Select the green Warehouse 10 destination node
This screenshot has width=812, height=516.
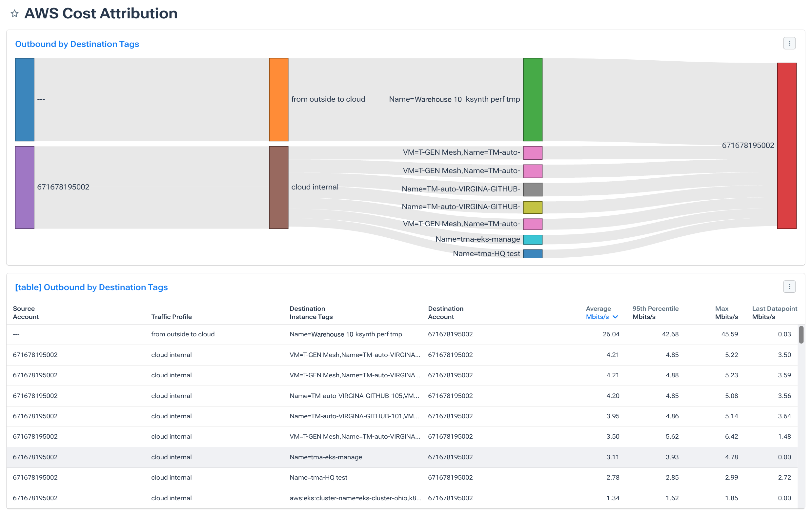(533, 99)
